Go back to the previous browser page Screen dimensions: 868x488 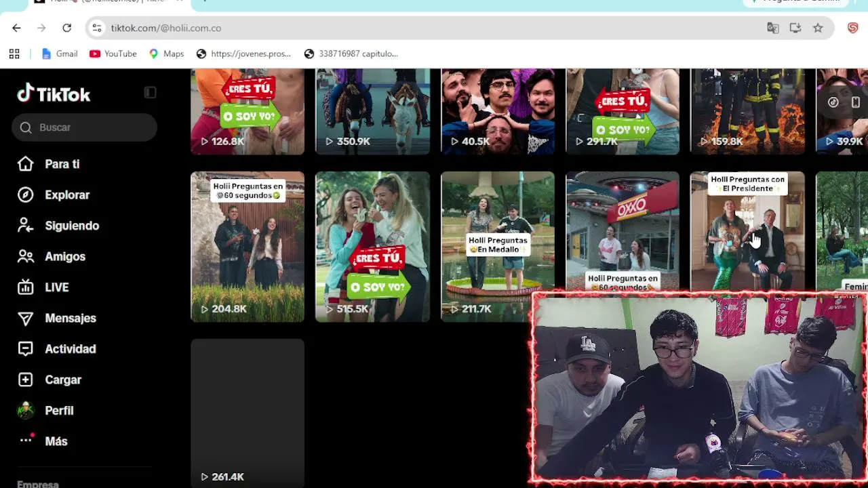click(x=16, y=28)
